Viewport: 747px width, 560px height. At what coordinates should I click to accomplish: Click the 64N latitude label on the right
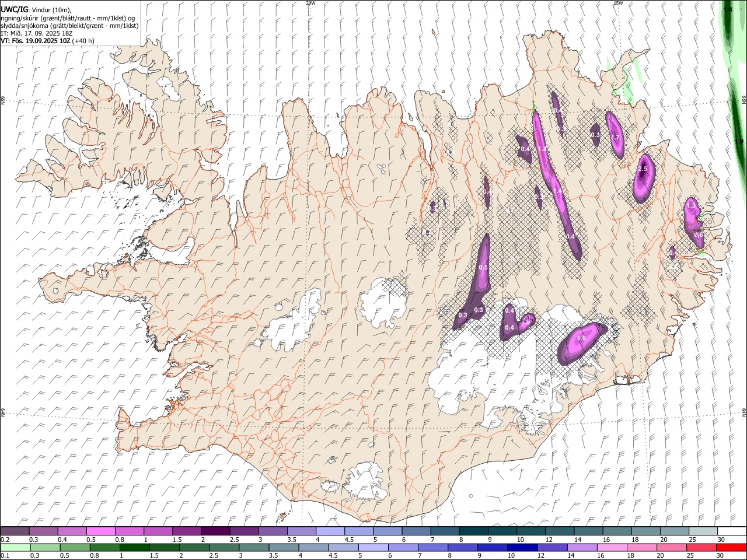click(744, 412)
